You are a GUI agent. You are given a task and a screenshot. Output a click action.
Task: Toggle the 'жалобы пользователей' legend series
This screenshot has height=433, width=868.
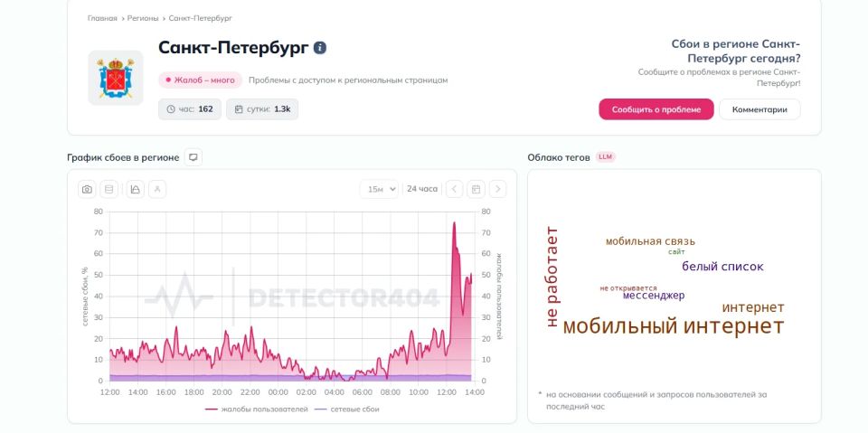pos(256,409)
